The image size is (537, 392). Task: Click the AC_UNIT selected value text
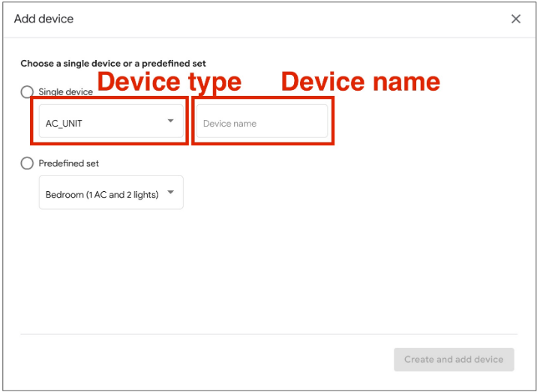point(64,124)
